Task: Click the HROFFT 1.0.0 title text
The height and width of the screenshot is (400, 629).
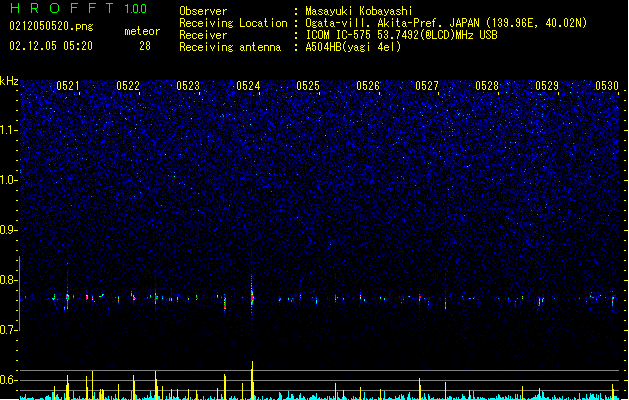Action: click(79, 8)
